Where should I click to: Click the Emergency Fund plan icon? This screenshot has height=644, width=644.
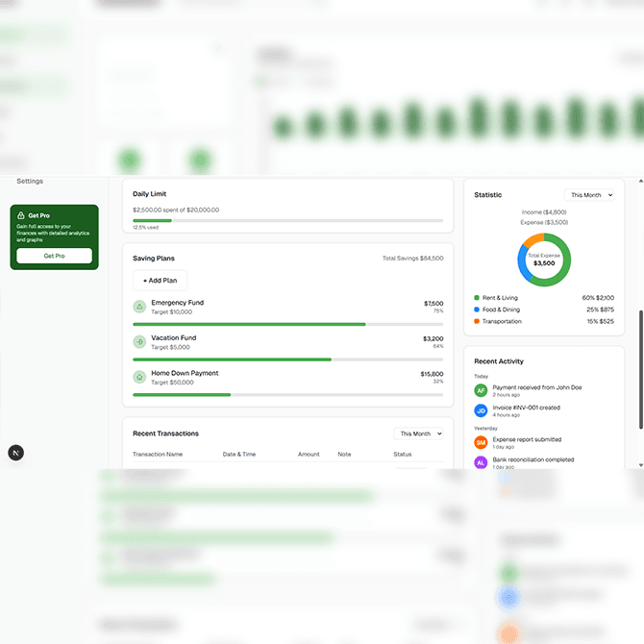[139, 307]
